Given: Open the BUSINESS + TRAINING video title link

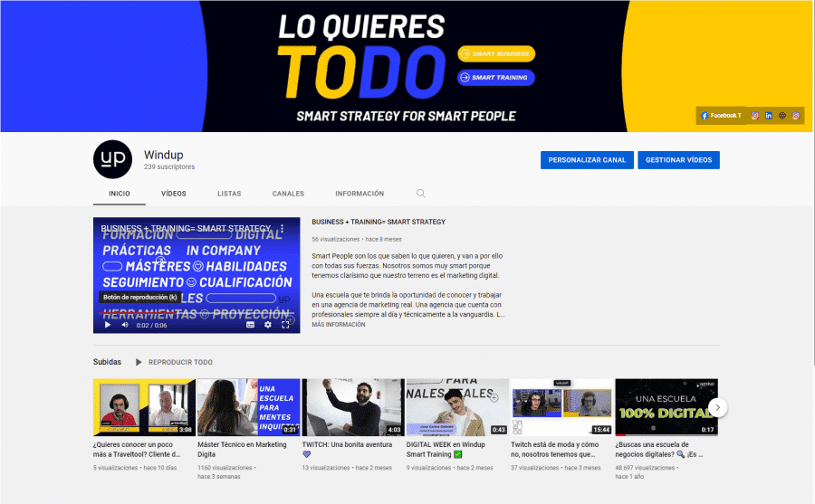Looking at the screenshot, I should [379, 222].
